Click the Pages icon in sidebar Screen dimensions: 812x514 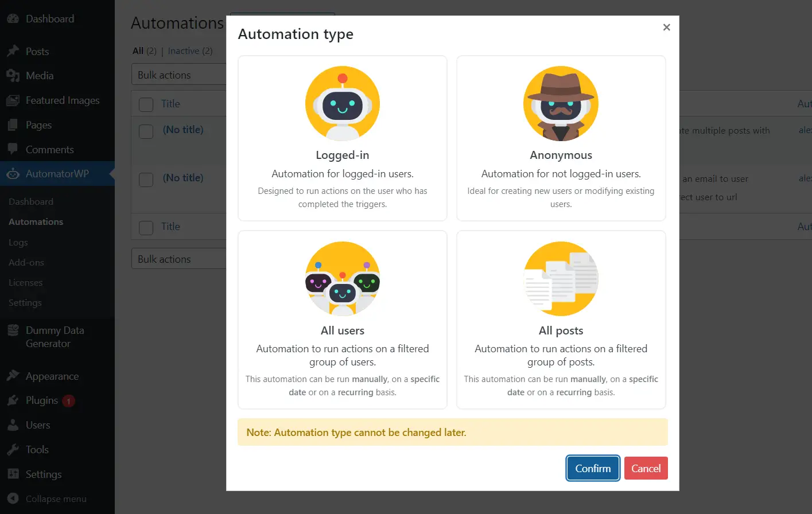click(13, 125)
